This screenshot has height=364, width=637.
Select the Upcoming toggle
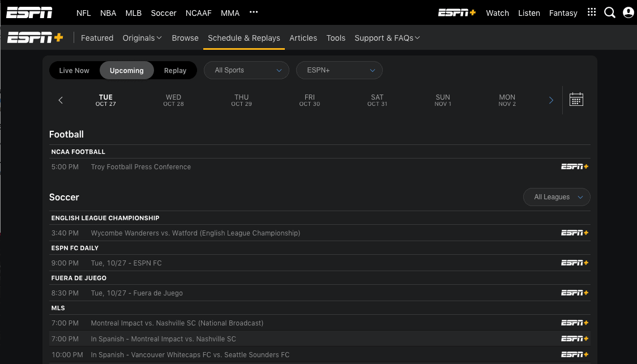tap(127, 70)
